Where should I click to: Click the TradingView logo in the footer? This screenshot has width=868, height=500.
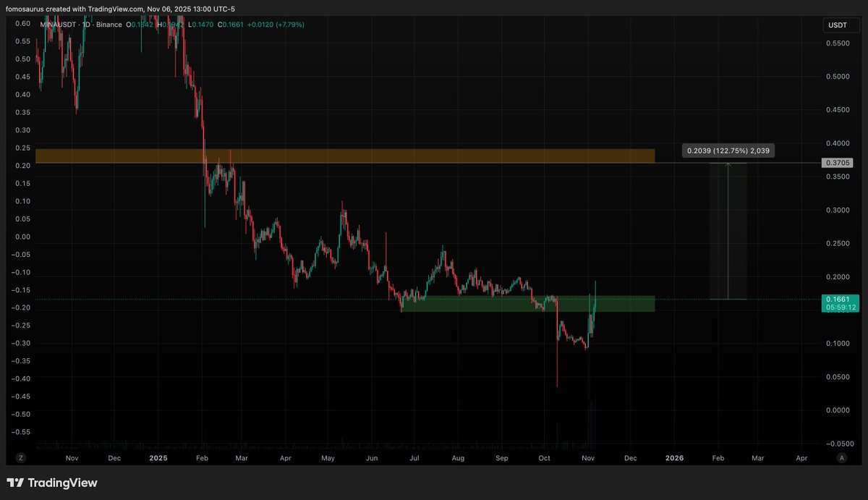[52, 483]
